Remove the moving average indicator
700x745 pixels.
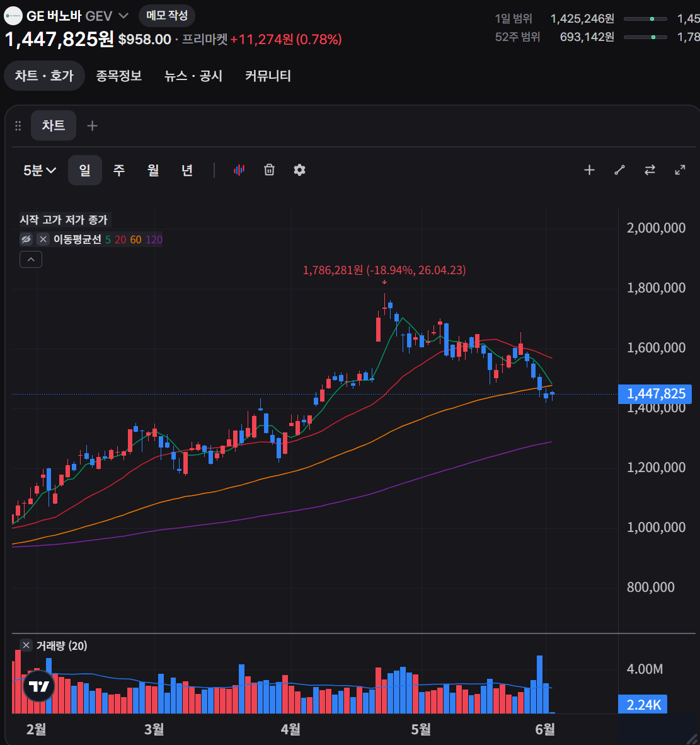(43, 239)
